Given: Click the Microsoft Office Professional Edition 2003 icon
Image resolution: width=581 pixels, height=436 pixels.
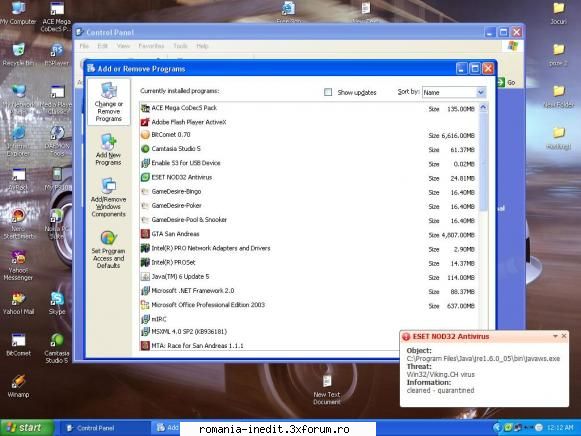Looking at the screenshot, I should [145, 305].
